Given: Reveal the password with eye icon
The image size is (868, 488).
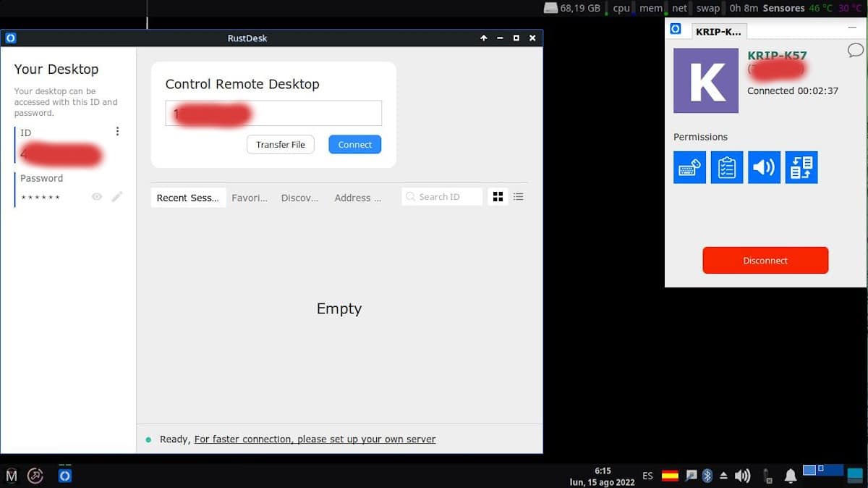Looking at the screenshot, I should pyautogui.click(x=97, y=197).
